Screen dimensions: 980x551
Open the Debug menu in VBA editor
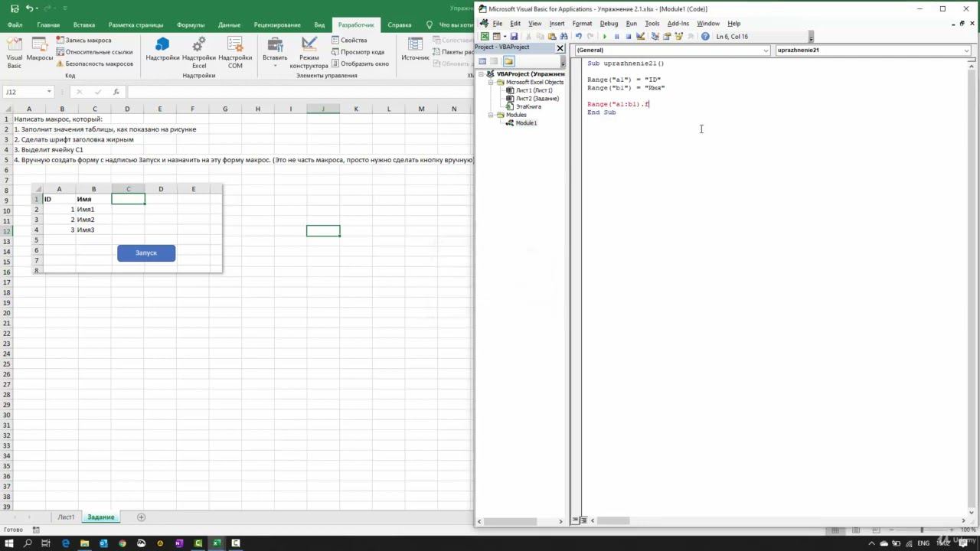pos(609,24)
